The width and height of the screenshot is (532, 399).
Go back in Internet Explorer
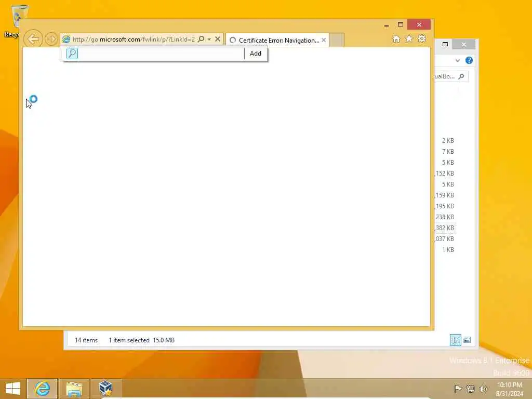click(x=33, y=39)
